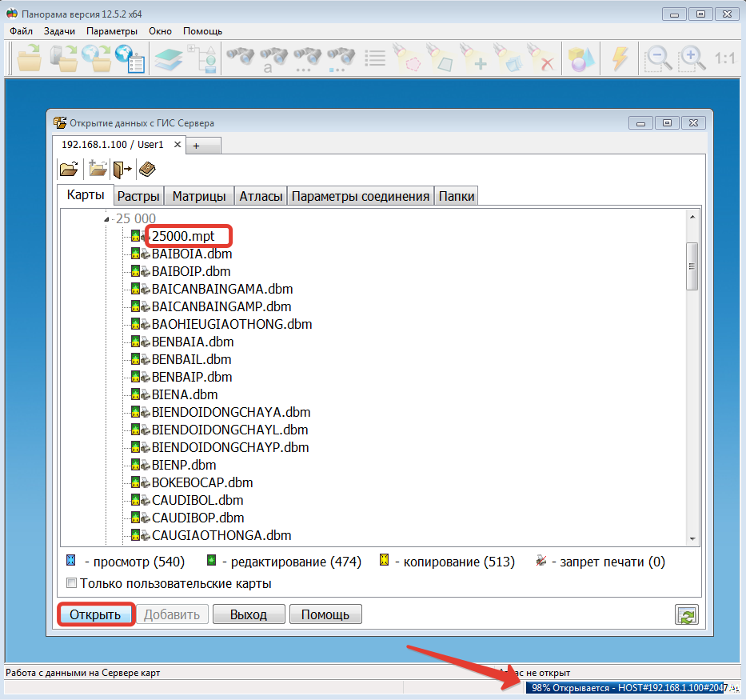Screen dimensions: 746x700
Task: Select the 25000.mpt map file
Action: 182,236
